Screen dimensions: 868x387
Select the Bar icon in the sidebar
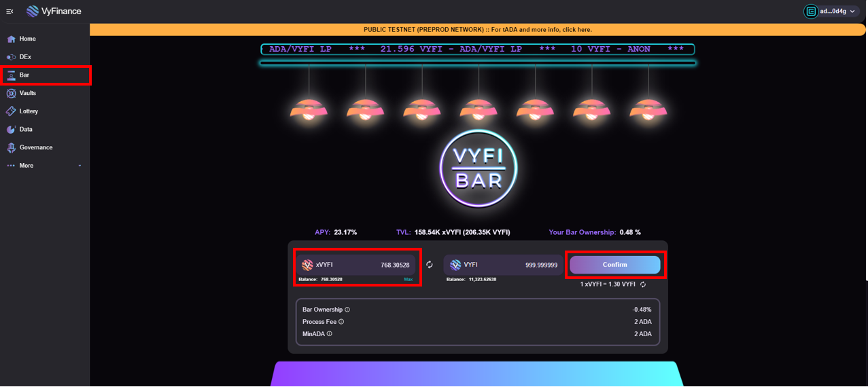(x=11, y=75)
